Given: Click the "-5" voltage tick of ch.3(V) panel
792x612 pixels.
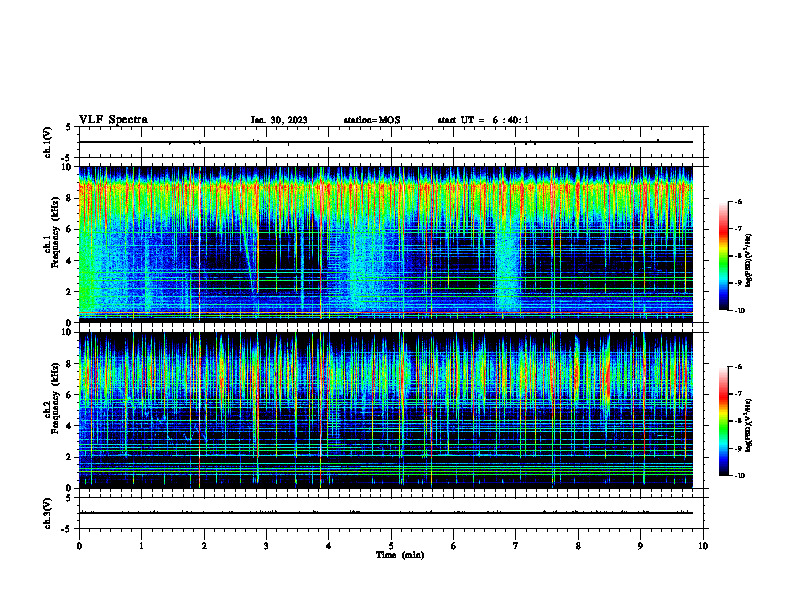Looking at the screenshot, I should point(67,529).
